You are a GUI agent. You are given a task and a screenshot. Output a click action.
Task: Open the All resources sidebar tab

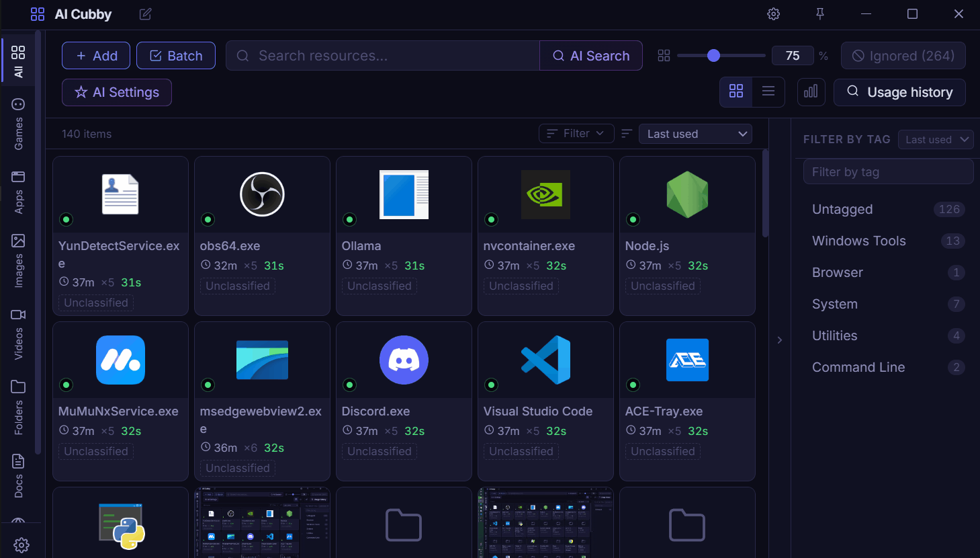(x=18, y=61)
